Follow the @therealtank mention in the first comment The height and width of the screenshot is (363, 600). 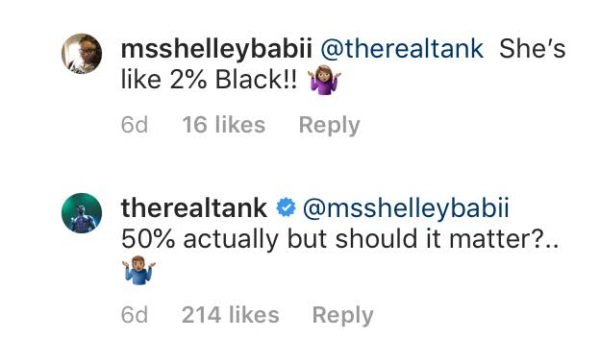(401, 50)
